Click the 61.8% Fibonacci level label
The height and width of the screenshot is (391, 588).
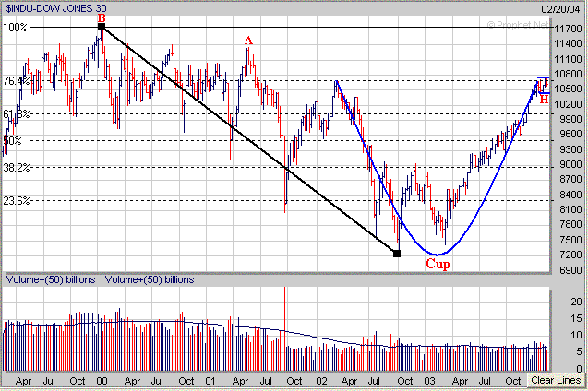point(17,113)
